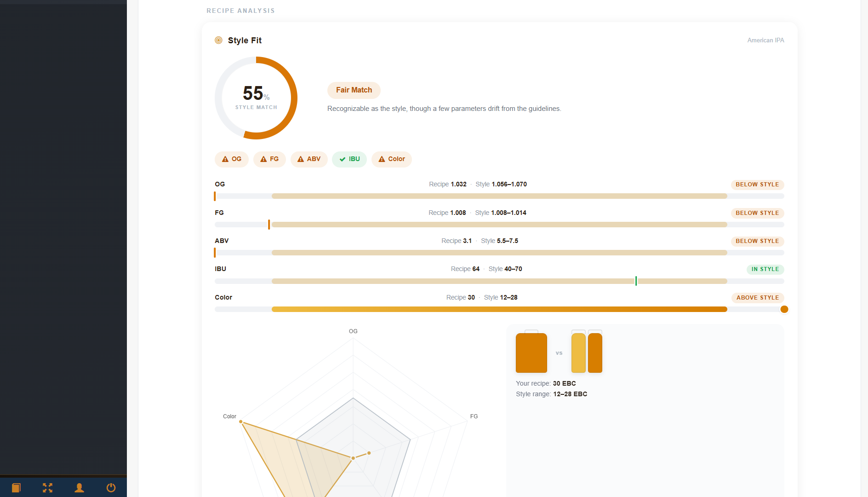Select the Color warning chip
This screenshot has height=497, width=868.
coord(392,159)
